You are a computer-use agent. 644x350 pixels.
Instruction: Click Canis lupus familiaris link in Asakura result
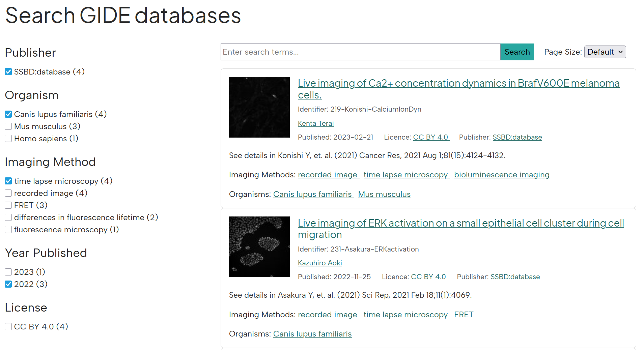(312, 334)
